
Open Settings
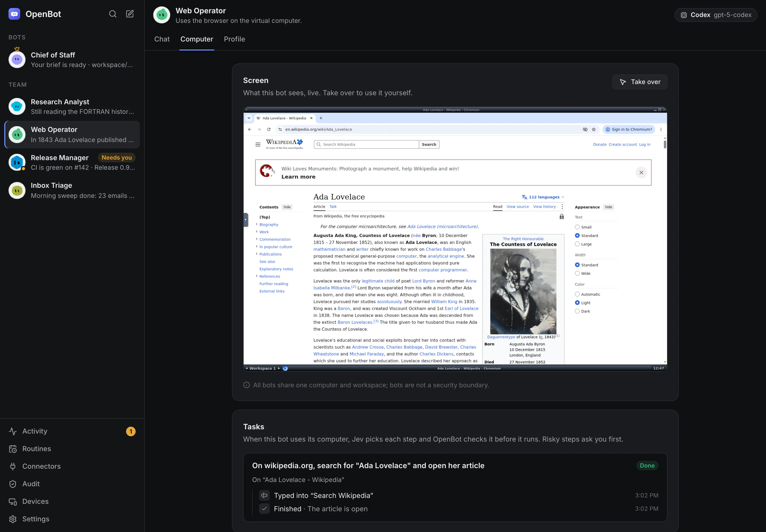pos(72,519)
